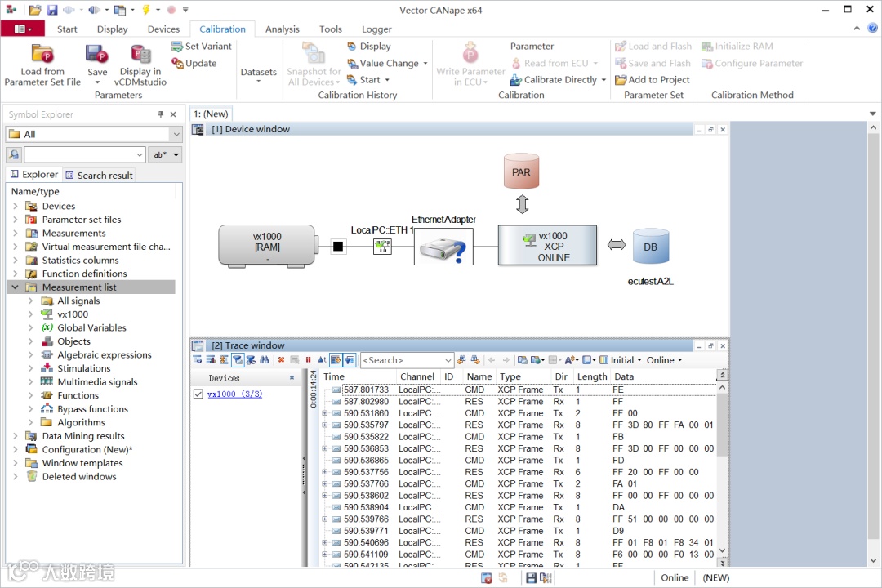Screen dimensions: 882x588
Task: Select Parameter set files tree item
Action: pyautogui.click(x=82, y=220)
